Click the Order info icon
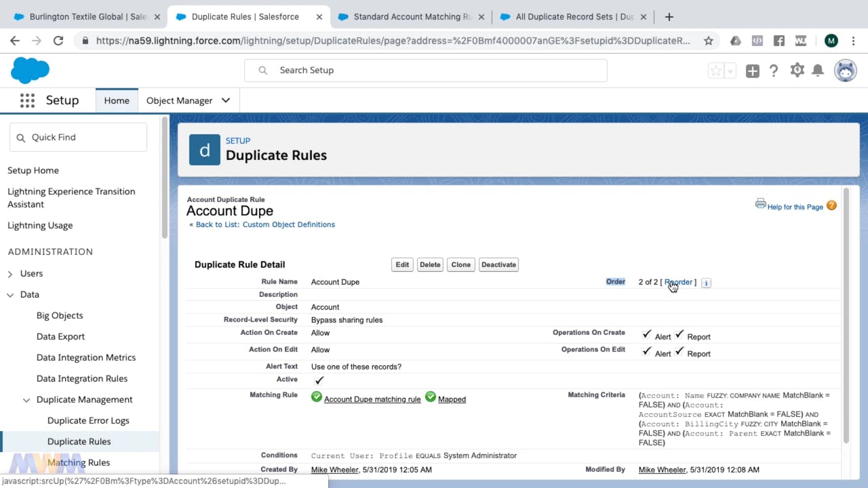 706,283
